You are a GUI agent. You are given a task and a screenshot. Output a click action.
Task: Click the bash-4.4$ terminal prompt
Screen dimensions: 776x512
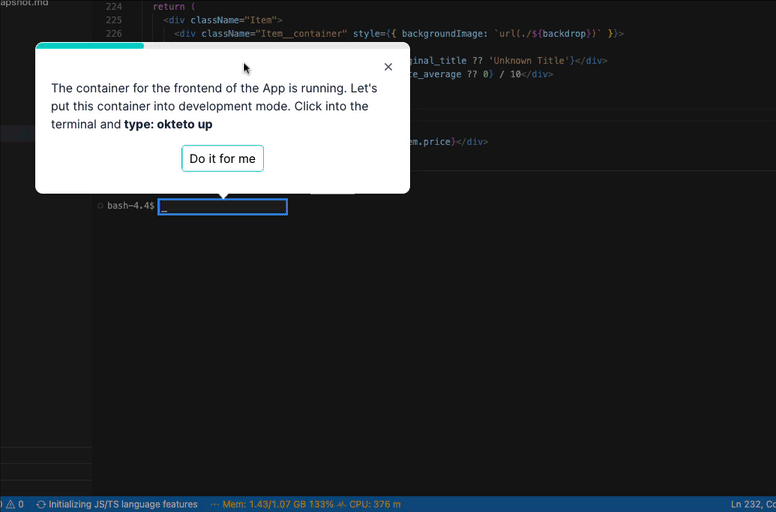click(x=130, y=206)
